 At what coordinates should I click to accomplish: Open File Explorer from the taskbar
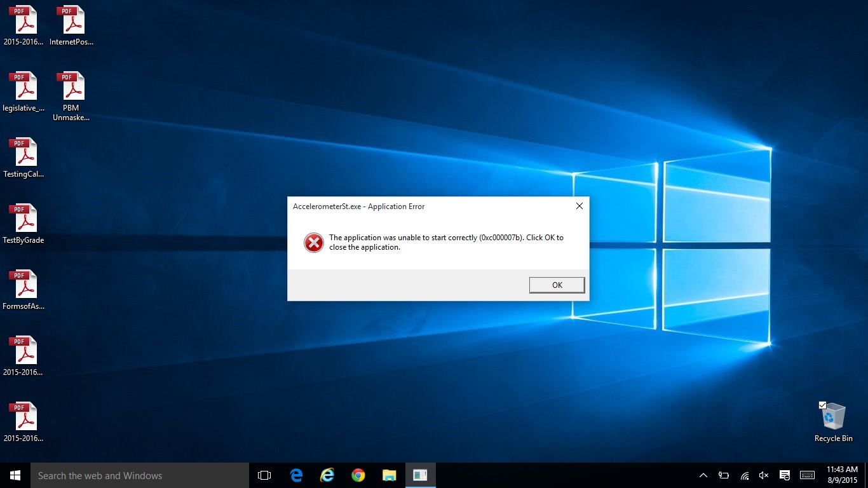(390, 475)
